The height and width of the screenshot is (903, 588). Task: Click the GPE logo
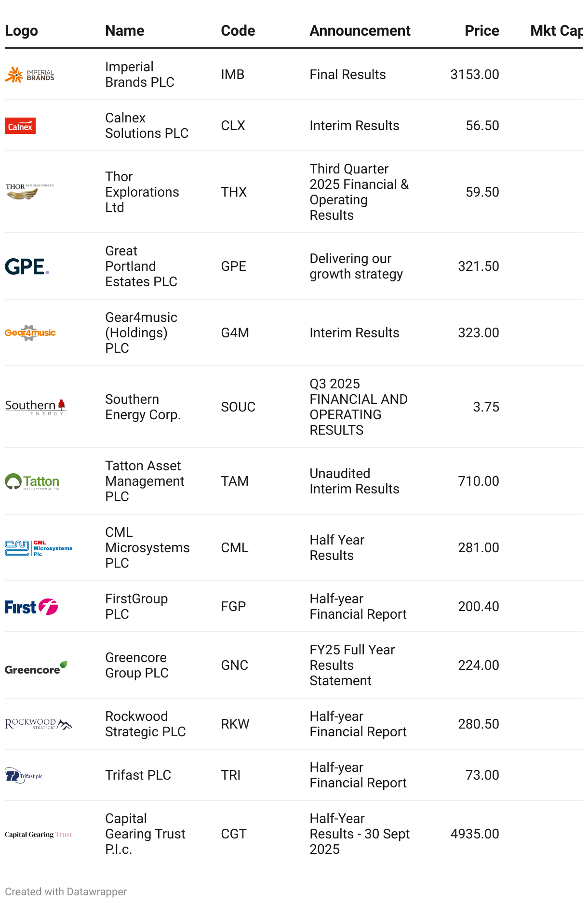(x=27, y=266)
